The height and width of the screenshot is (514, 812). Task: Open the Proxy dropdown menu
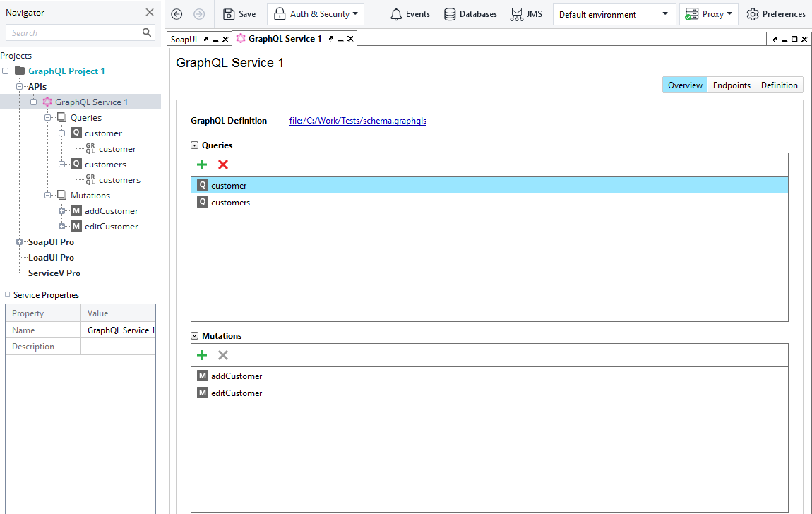pos(708,13)
